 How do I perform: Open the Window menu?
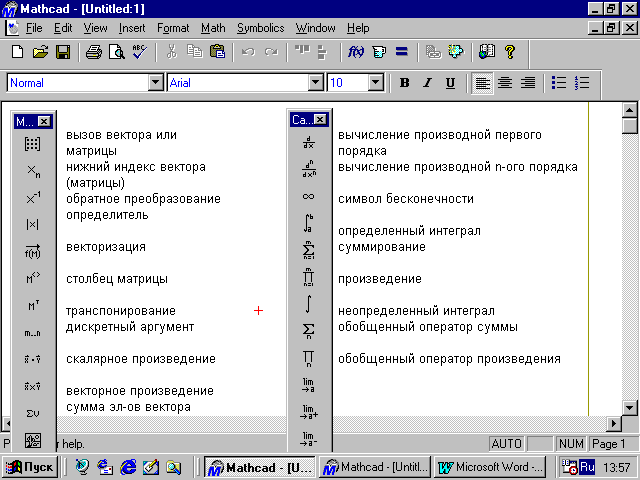pos(316,28)
